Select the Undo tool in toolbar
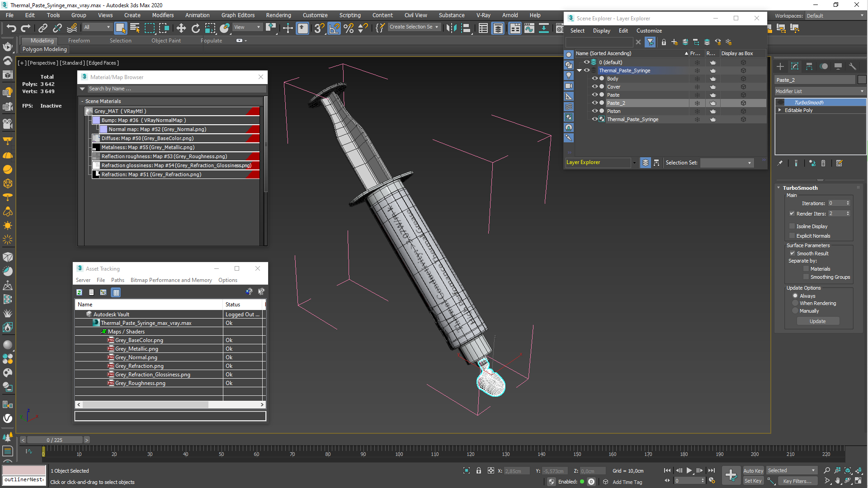 (11, 28)
